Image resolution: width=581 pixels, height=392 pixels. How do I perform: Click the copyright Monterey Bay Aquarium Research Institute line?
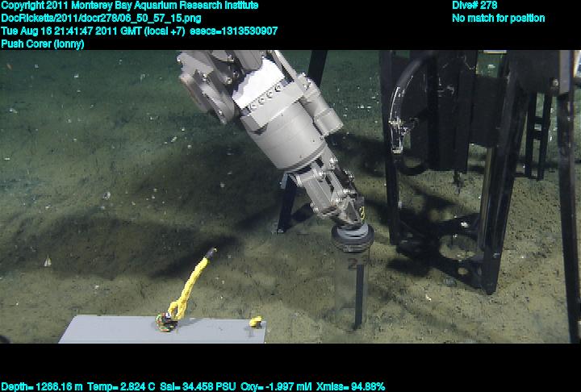[130, 6]
